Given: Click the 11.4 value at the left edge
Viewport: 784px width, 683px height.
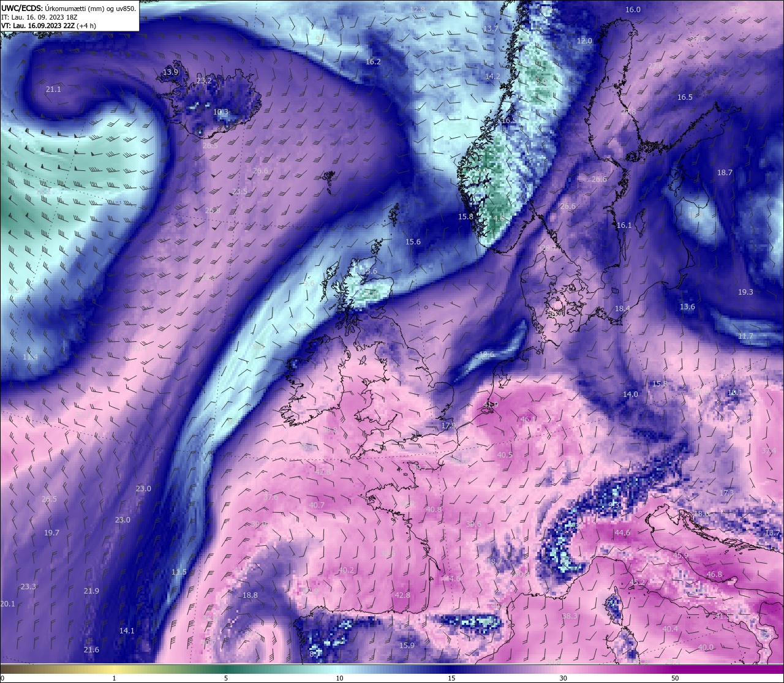Looking at the screenshot, I should tap(30, 357).
